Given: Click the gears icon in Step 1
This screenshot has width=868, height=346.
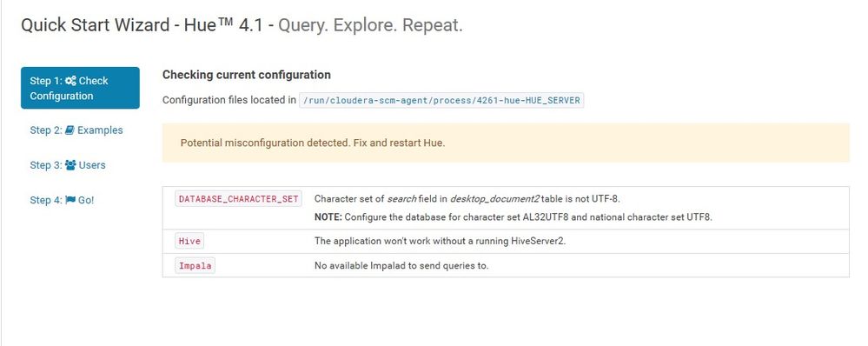Looking at the screenshot, I should click(71, 81).
